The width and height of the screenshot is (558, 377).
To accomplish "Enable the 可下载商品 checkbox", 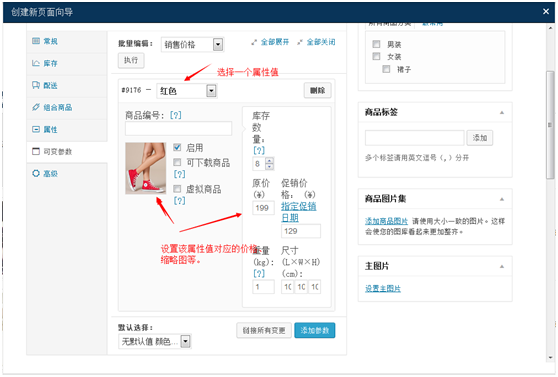I will [x=177, y=162].
